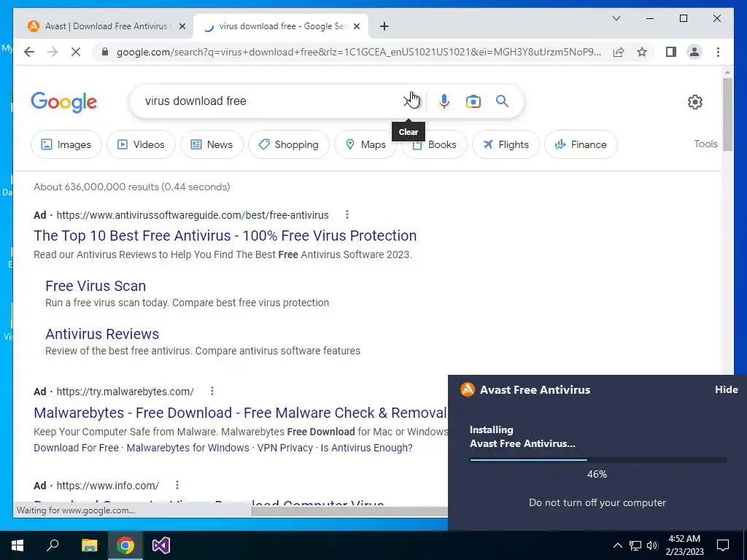Click the horizontal page scrollbar
This screenshot has height=560, width=747.
[x=349, y=511]
